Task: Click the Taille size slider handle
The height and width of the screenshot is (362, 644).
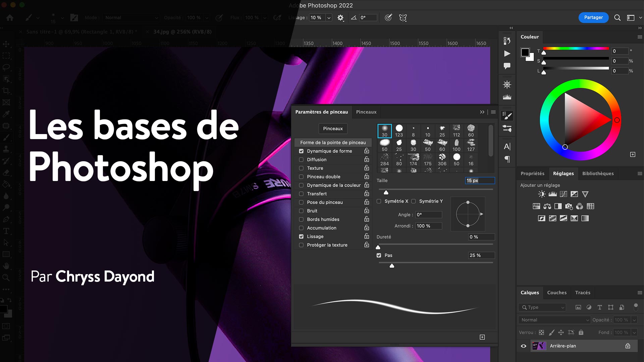Action: pyautogui.click(x=386, y=192)
